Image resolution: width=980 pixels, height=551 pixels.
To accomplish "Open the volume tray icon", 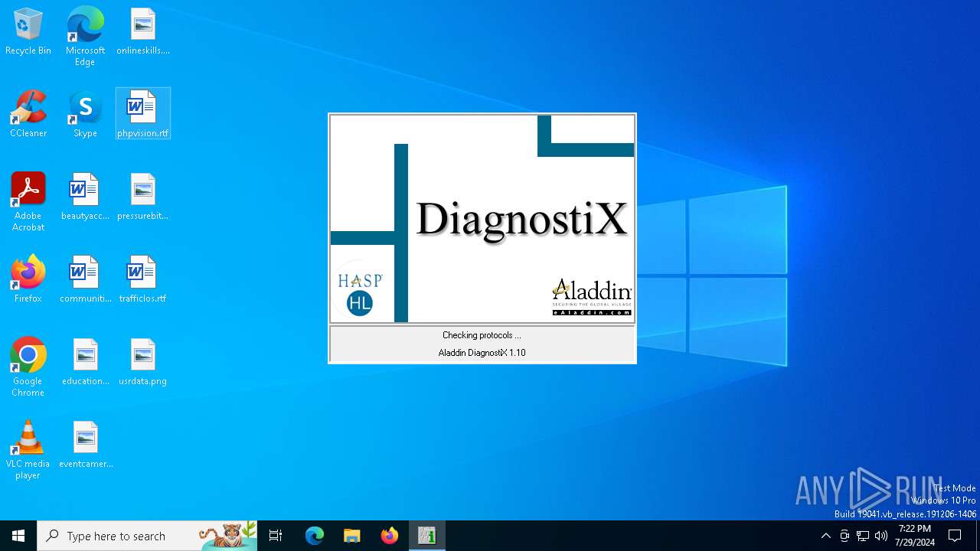I will 881,536.
